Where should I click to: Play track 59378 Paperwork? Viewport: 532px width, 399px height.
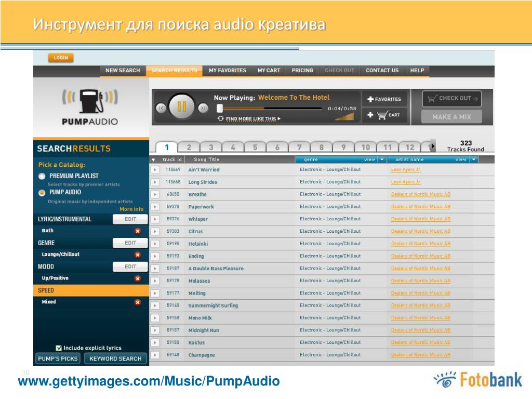155,207
